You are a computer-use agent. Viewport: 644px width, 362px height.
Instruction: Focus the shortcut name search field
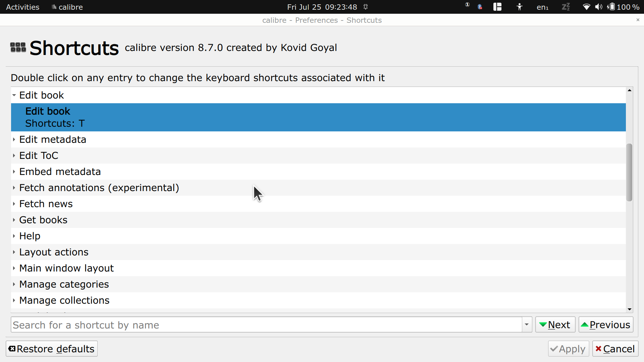tap(266, 324)
